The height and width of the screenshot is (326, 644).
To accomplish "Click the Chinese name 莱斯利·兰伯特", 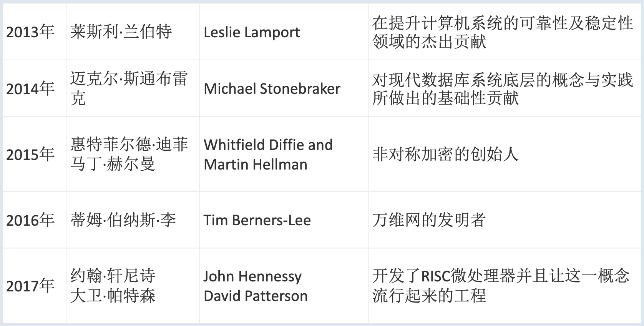I will [121, 32].
